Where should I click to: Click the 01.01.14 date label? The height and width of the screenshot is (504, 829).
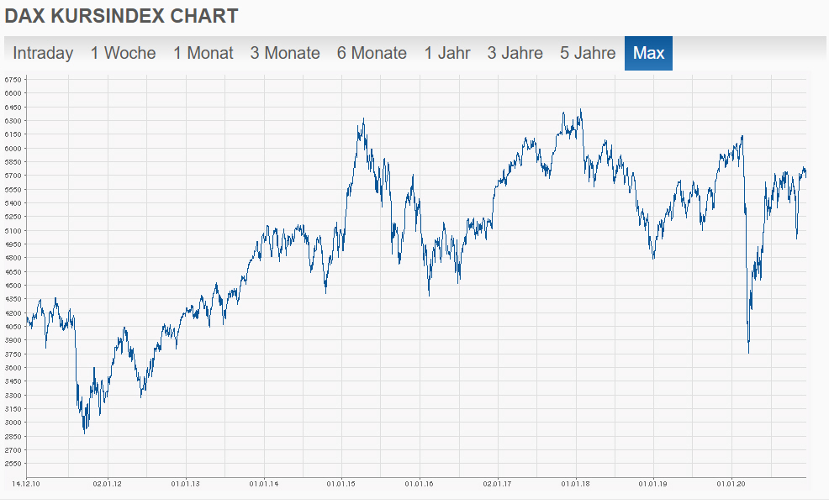(x=264, y=483)
